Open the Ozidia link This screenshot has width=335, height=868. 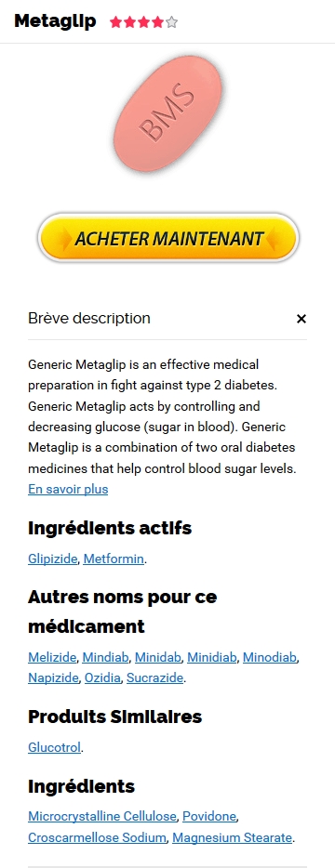click(x=102, y=677)
